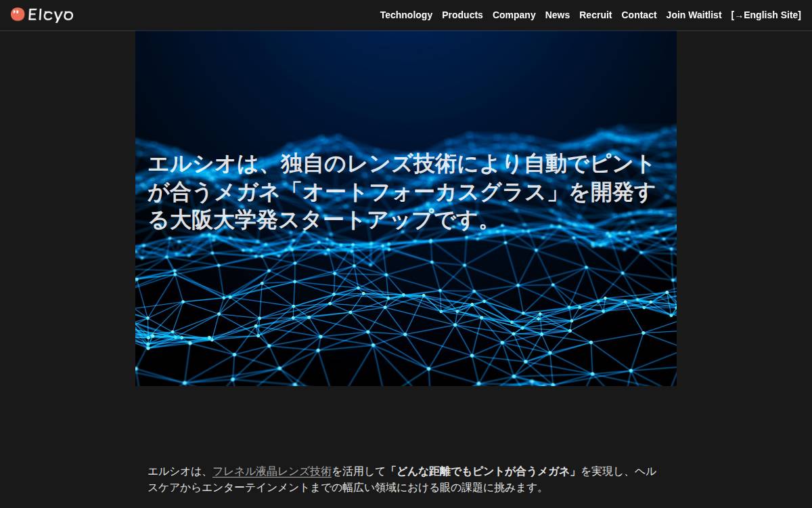Navigate to Contact page
Image resolution: width=812 pixels, height=508 pixels.
click(x=639, y=15)
